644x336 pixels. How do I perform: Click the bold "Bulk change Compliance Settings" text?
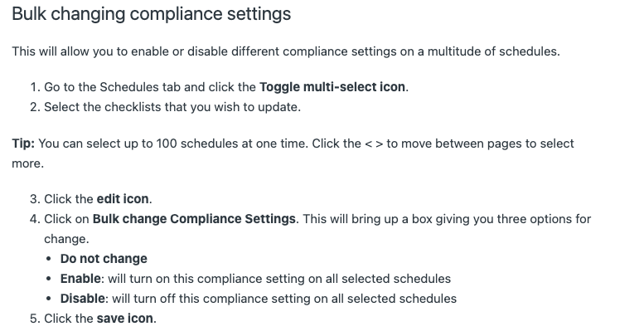[194, 219]
